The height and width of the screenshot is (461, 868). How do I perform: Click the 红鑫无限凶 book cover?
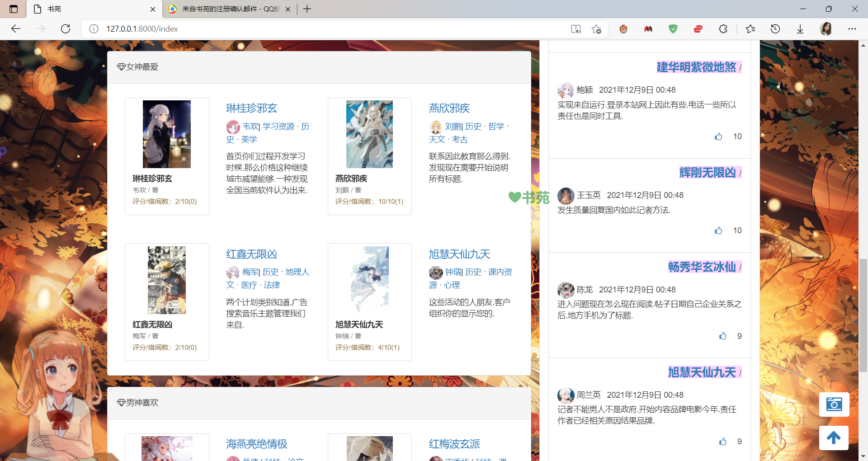pos(167,280)
